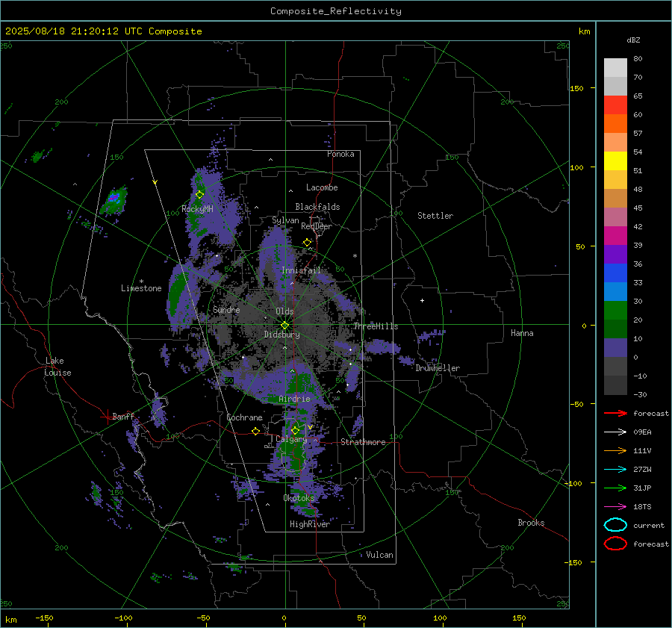Click the yellow diamond marker above RockyMH
The image size is (672, 628).
tap(199, 195)
